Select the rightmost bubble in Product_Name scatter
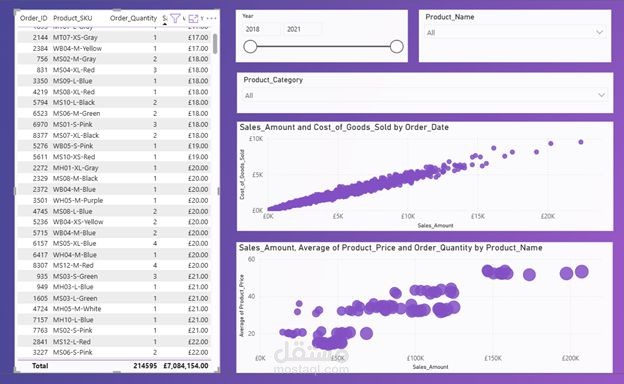Viewport: 624px width, 384px height. pyautogui.click(x=581, y=272)
